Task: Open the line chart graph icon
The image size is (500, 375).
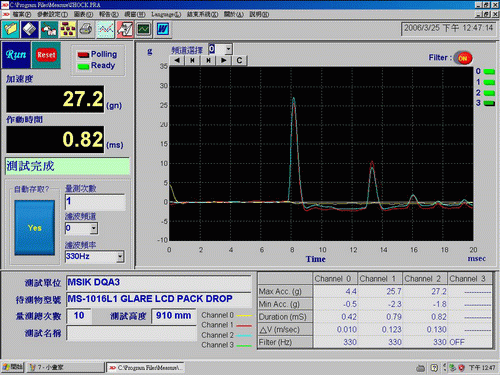Action: tap(105, 29)
